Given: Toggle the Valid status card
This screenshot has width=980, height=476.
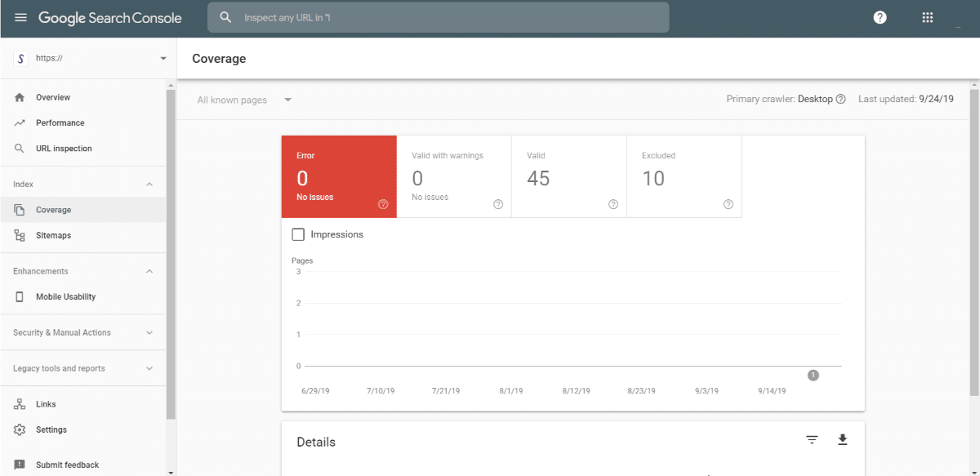Looking at the screenshot, I should (x=568, y=176).
